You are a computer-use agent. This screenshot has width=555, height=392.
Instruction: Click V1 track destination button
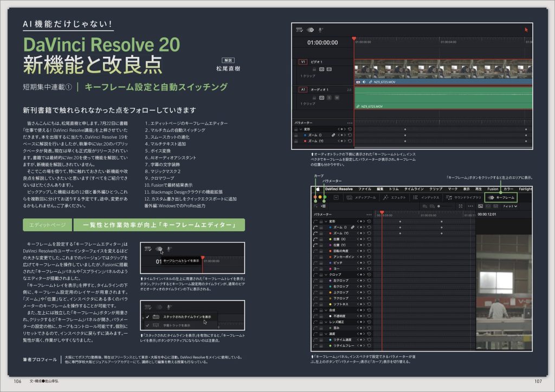(302, 62)
